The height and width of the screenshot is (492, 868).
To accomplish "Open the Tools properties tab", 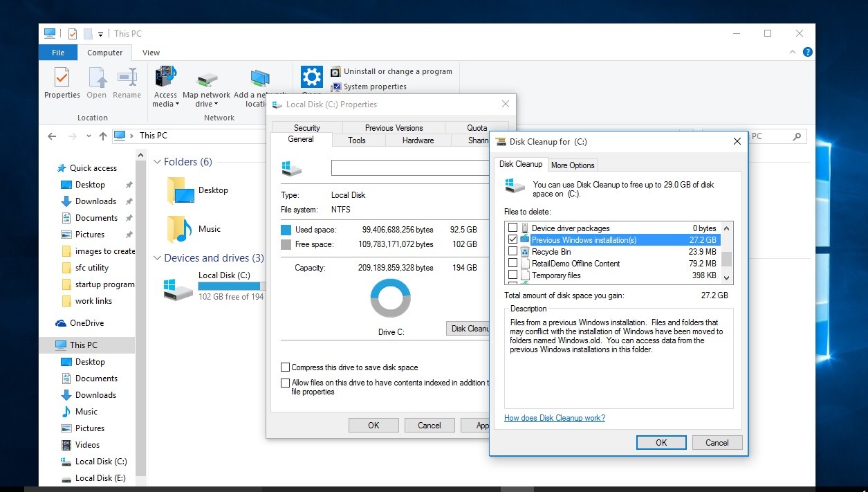I will click(x=357, y=140).
